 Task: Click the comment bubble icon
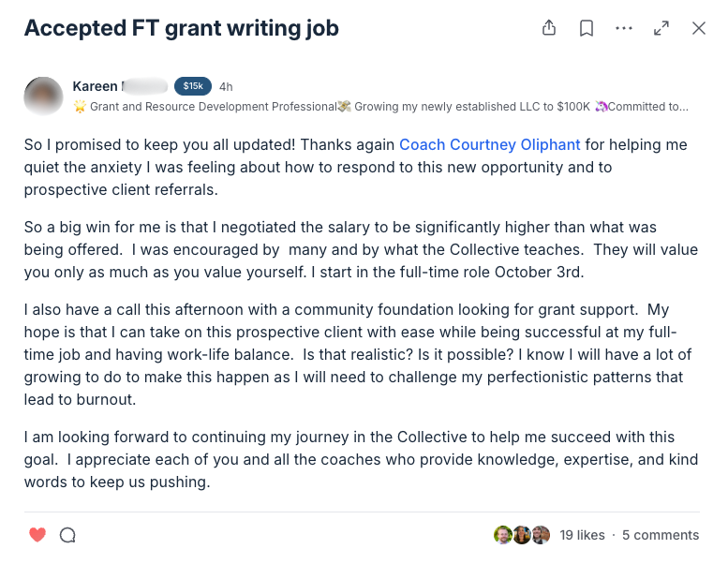[x=67, y=535]
